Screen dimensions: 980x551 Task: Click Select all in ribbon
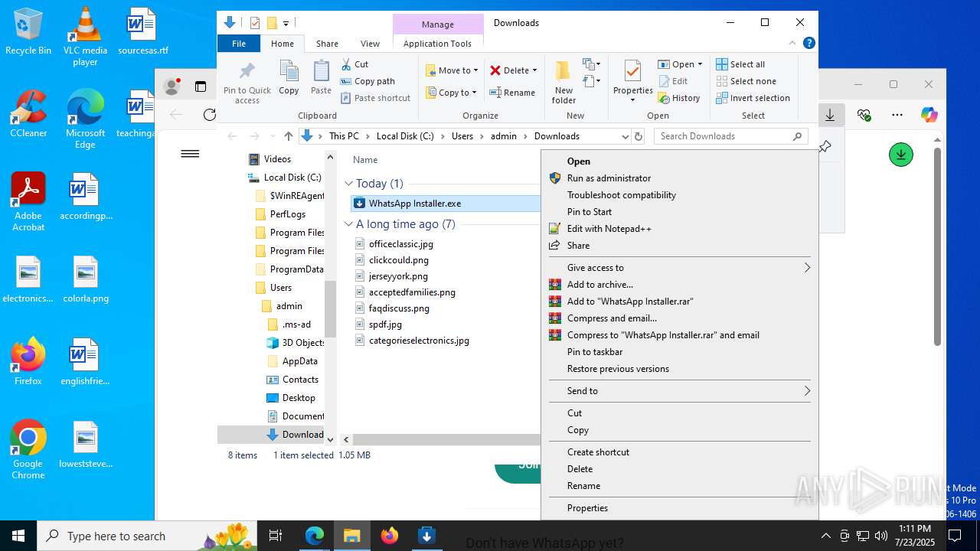[x=740, y=64]
